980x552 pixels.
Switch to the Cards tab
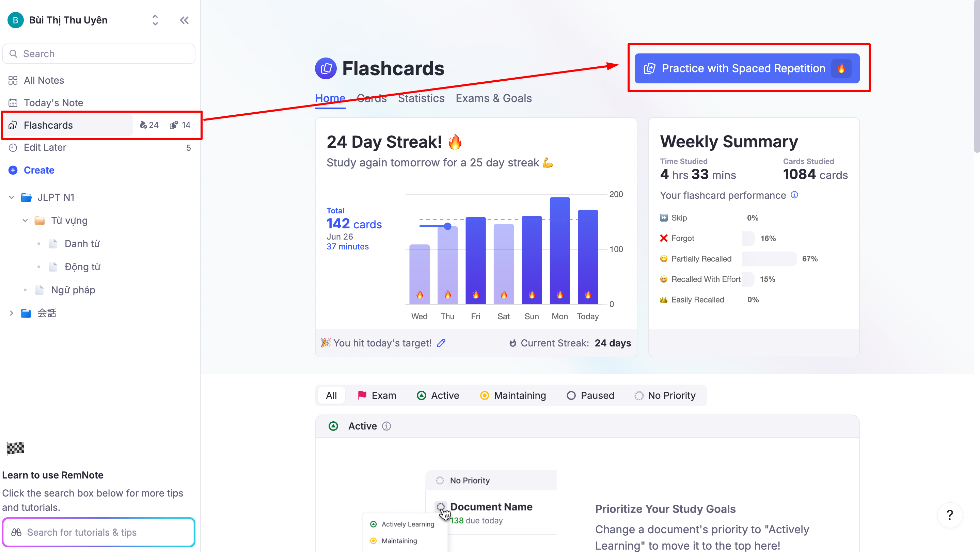[x=372, y=98]
